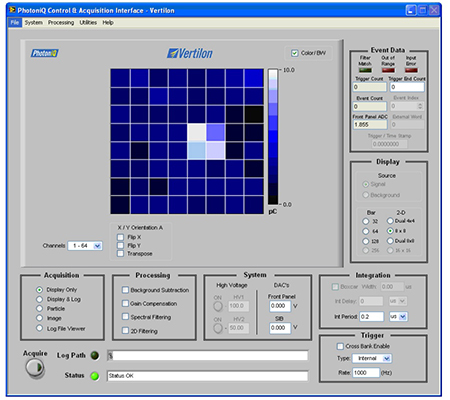Click the LabVIEW title bar app icon
This screenshot has width=450, height=400.
[x=12, y=10]
